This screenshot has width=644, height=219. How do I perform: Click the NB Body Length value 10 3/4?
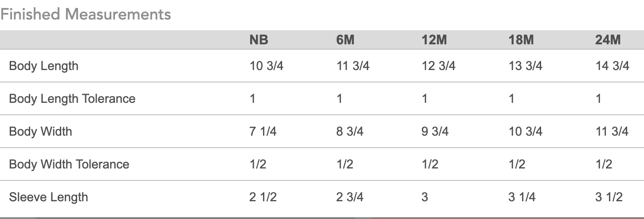pos(266,66)
